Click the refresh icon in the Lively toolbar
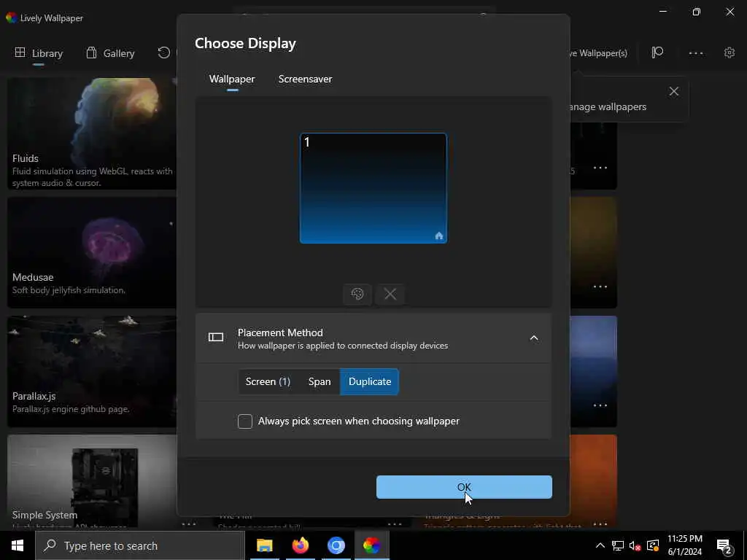Screen dimensions: 747x560 tap(164, 52)
